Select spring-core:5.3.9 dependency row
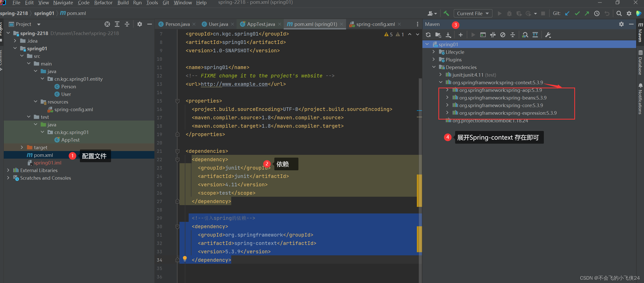 501,105
